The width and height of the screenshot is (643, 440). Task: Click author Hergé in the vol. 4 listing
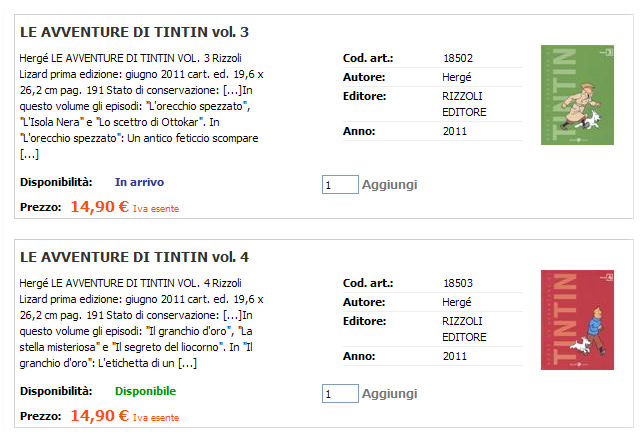tap(457, 301)
